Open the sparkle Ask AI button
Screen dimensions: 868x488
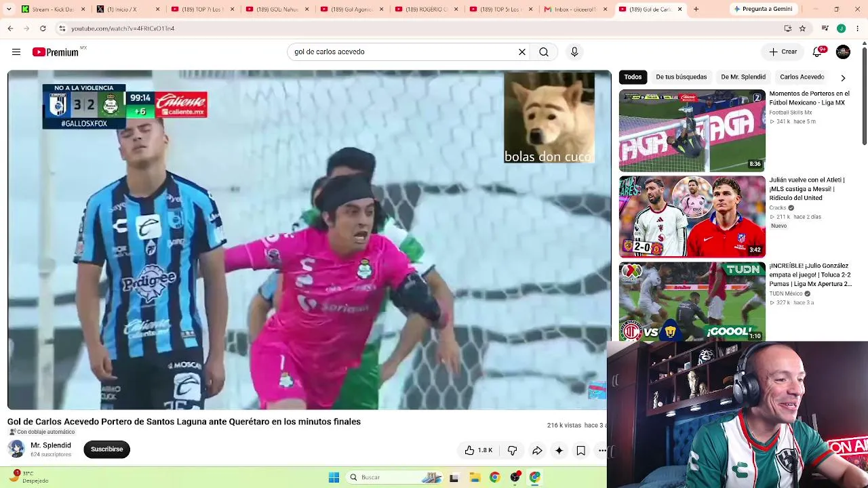point(559,450)
